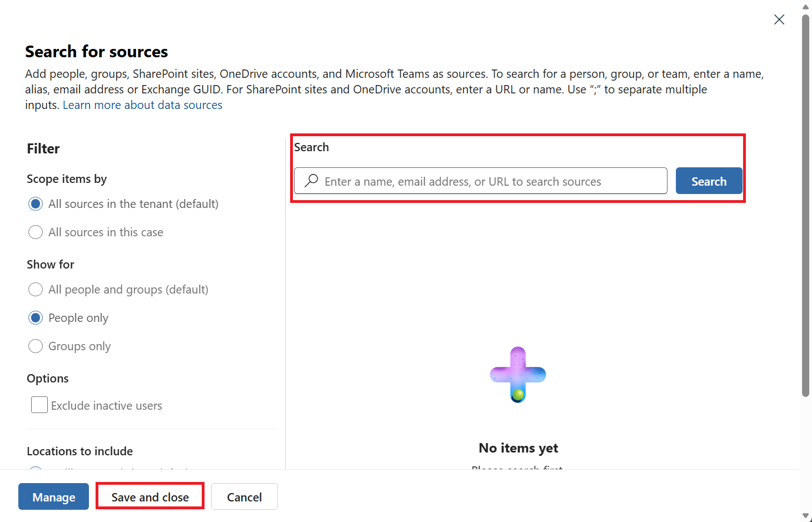
Task: Select All sources in this case option
Action: 36,232
